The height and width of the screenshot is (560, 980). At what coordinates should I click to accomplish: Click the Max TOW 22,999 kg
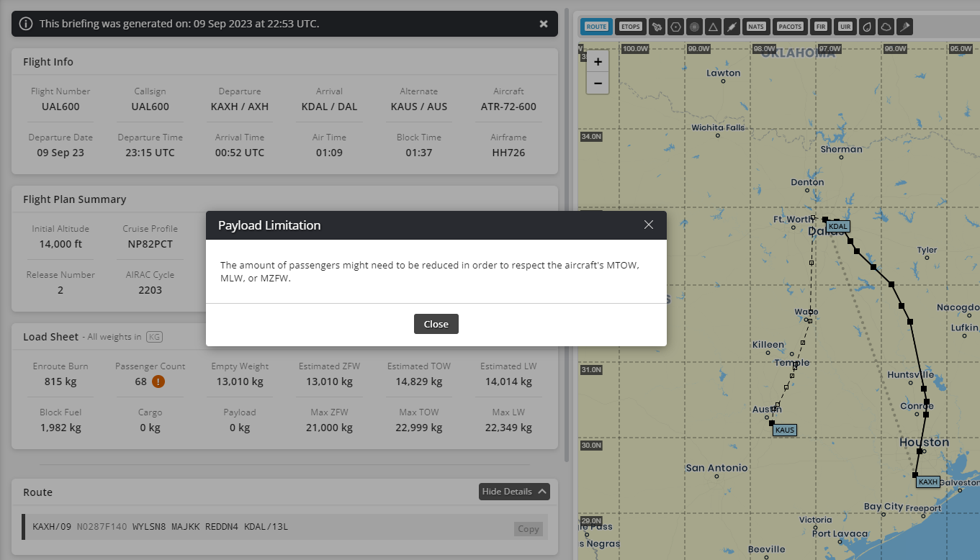pos(419,428)
